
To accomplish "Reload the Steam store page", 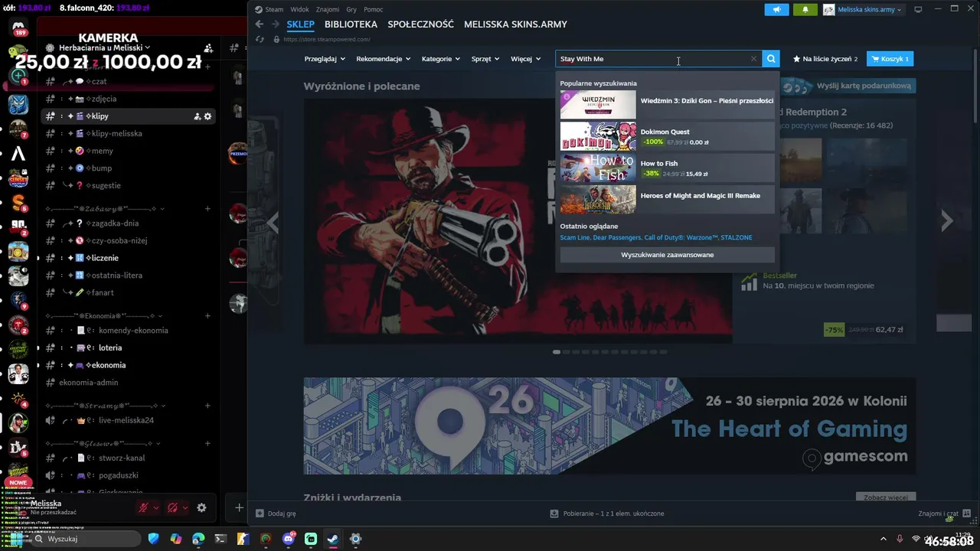I will click(260, 39).
